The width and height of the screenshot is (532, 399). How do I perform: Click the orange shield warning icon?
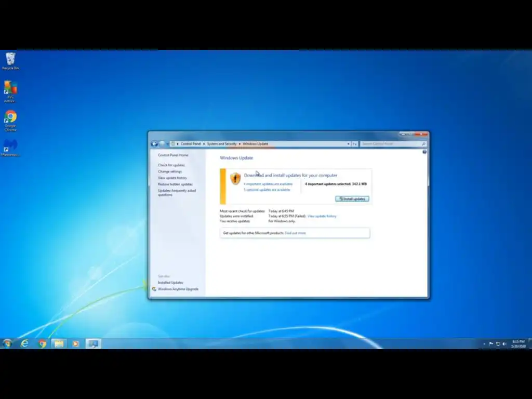[235, 179]
